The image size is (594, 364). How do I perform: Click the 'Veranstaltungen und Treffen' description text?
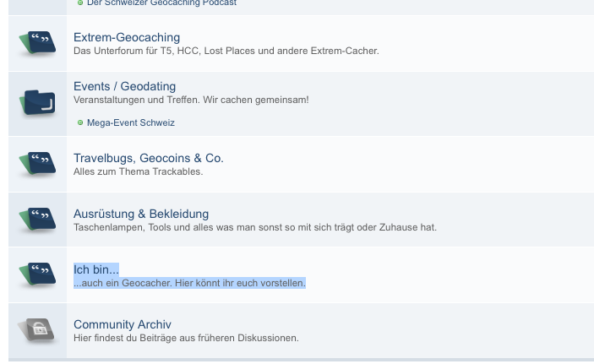191,100
